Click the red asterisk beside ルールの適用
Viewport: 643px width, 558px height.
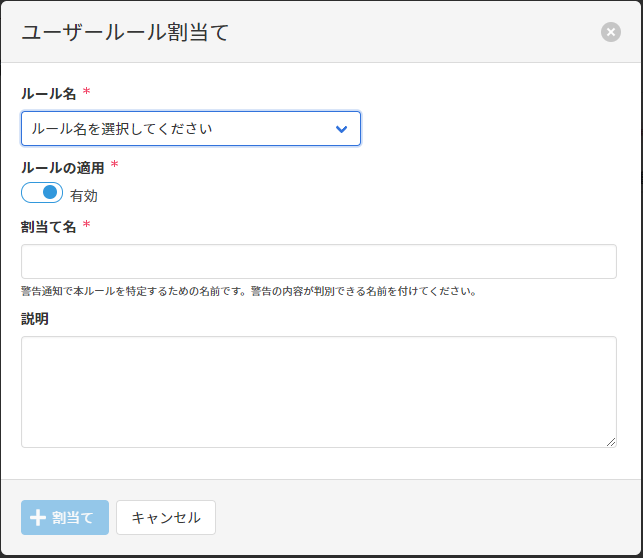click(x=114, y=166)
